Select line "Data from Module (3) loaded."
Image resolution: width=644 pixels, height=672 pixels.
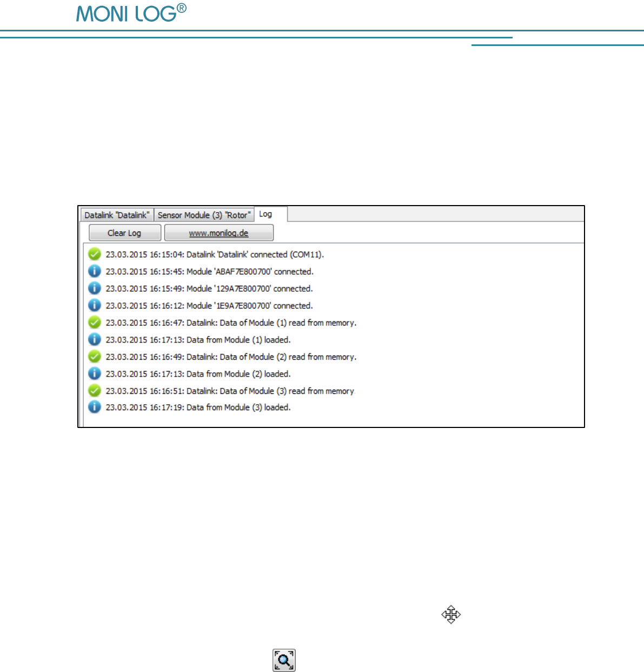pyautogui.click(x=198, y=407)
